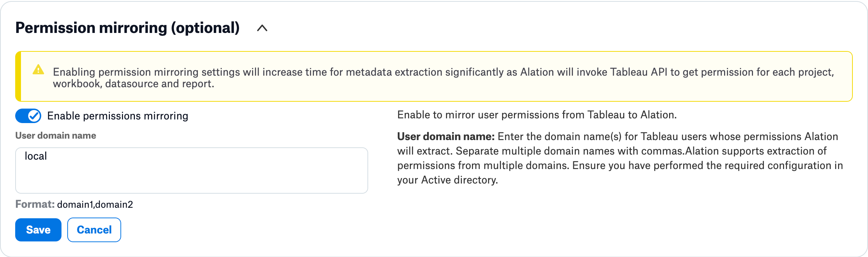Click the yellow stripe of the warning banner
The height and width of the screenshot is (257, 868).
tap(18, 76)
